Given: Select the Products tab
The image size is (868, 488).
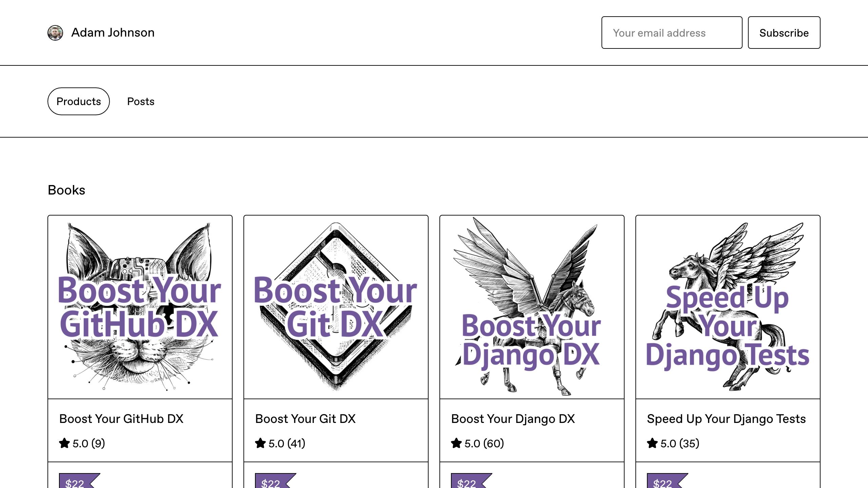Looking at the screenshot, I should (x=79, y=101).
